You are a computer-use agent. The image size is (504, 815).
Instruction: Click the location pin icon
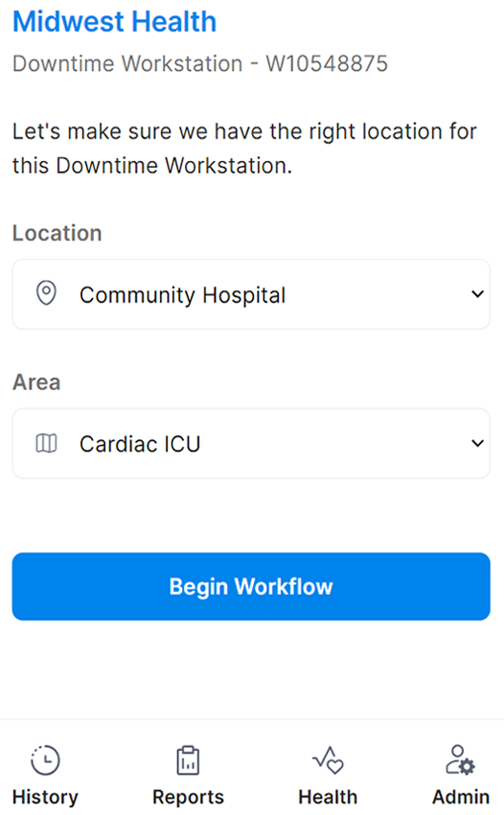[x=46, y=293]
